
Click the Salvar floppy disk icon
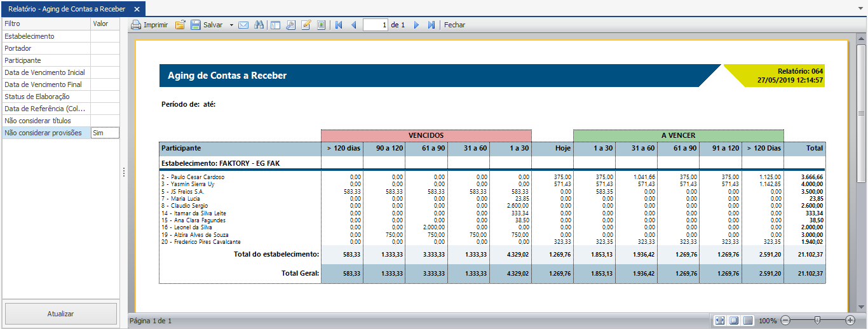(196, 25)
